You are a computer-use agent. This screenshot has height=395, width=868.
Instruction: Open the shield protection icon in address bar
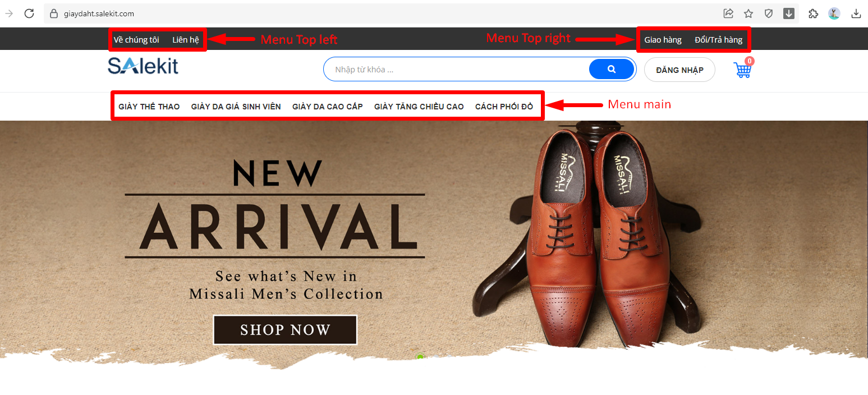pos(769,13)
